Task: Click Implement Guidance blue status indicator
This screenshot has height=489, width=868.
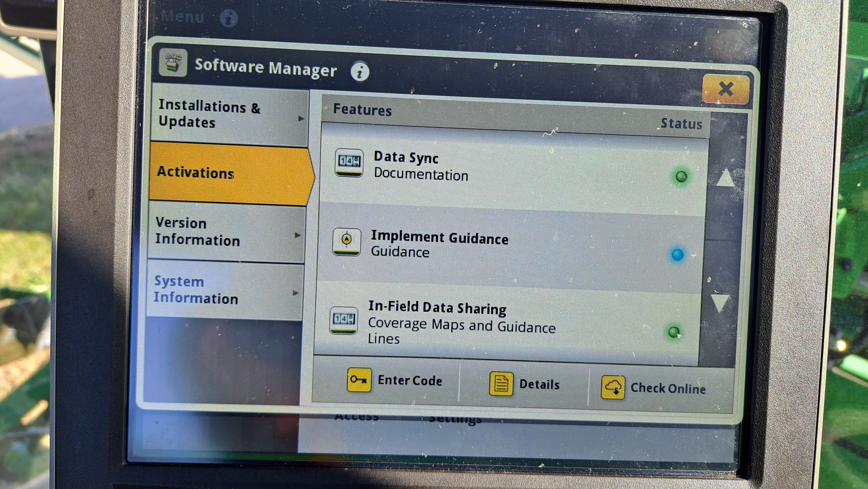Action: click(677, 254)
